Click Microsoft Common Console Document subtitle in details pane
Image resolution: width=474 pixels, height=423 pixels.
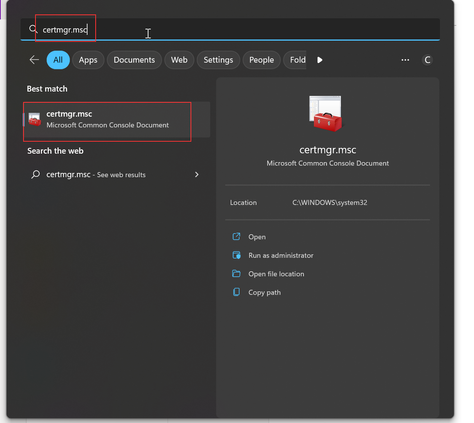point(327,163)
